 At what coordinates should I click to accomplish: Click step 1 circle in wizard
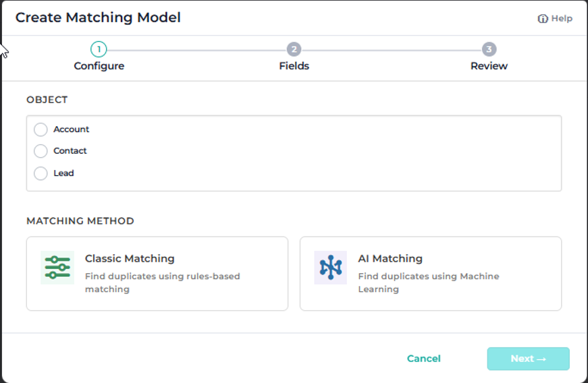coord(99,49)
